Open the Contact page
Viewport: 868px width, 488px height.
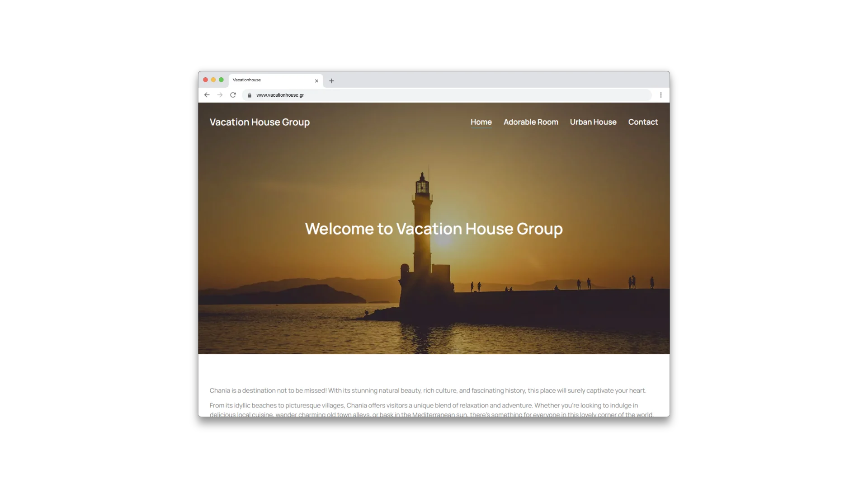(643, 122)
